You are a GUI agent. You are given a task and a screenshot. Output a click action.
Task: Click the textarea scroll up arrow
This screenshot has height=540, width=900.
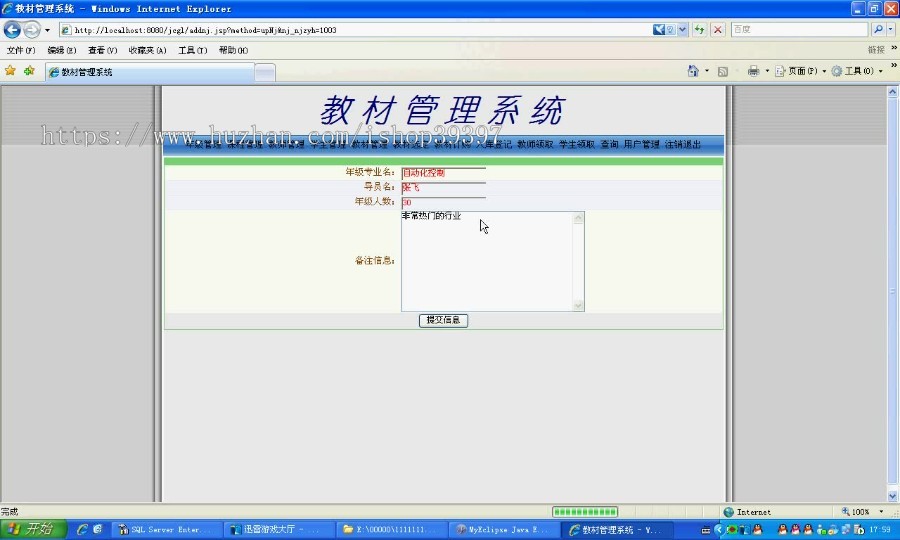pos(578,218)
